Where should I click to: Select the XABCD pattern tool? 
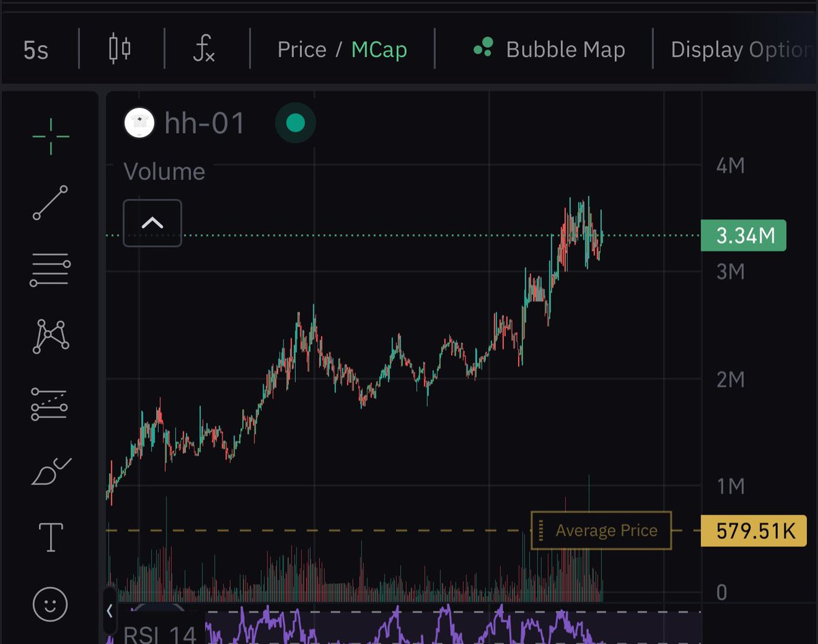pyautogui.click(x=50, y=335)
